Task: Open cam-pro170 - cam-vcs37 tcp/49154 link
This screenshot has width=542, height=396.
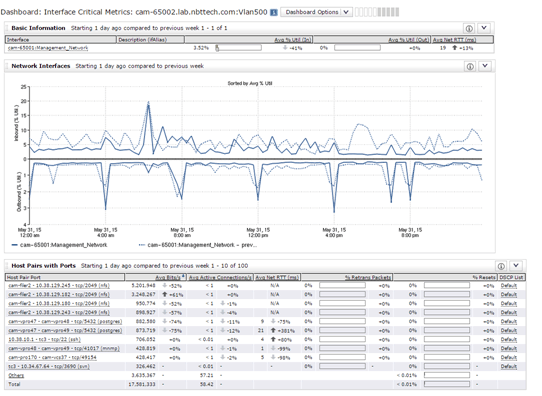Action: 52,358
